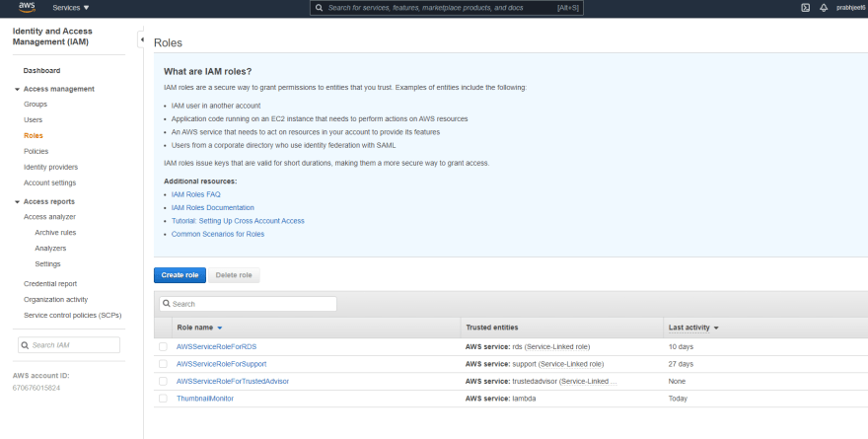Open the notifications bell icon
This screenshot has width=868, height=439.
824,8
